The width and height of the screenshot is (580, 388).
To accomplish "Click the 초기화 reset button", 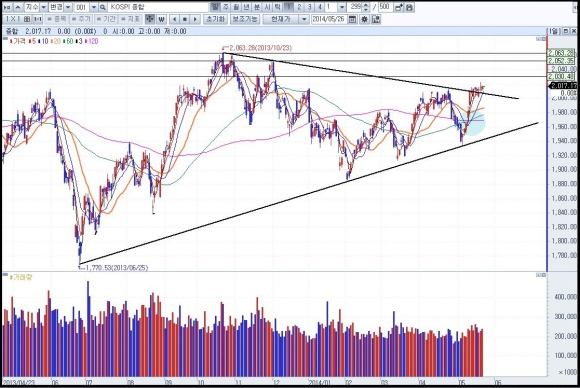I will click(215, 19).
